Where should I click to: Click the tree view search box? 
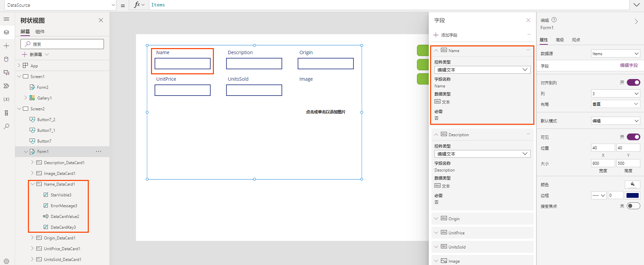point(62,44)
